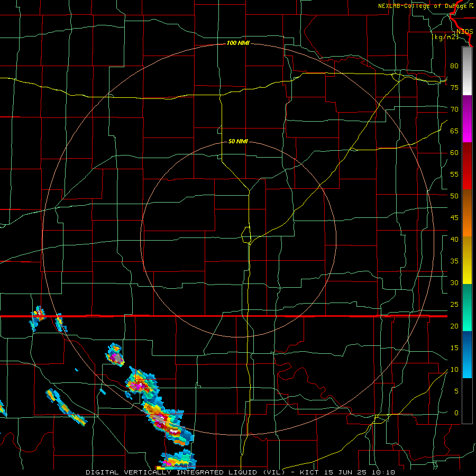The height and width of the screenshot is (476, 476).
Task: Select the 20 value on the color scale
Action: click(454, 326)
